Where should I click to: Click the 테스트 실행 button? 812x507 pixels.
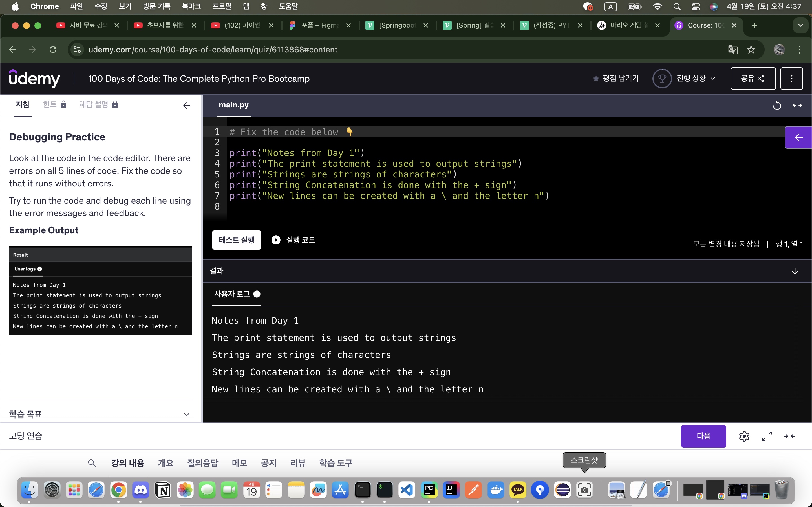tap(236, 240)
